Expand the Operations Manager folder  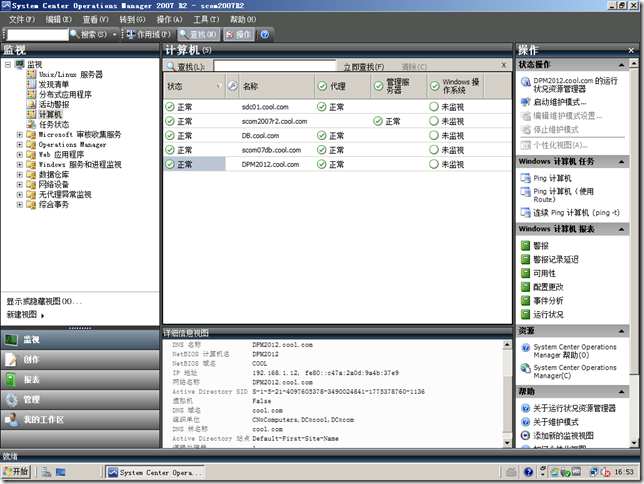point(19,145)
